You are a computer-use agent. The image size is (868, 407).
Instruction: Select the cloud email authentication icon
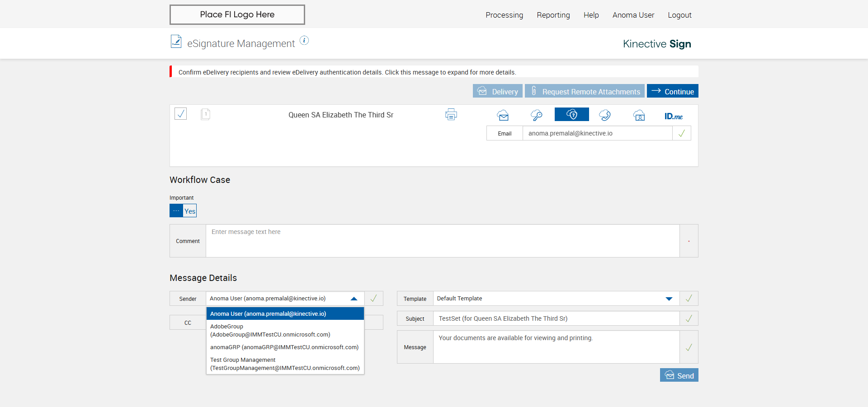click(x=503, y=115)
